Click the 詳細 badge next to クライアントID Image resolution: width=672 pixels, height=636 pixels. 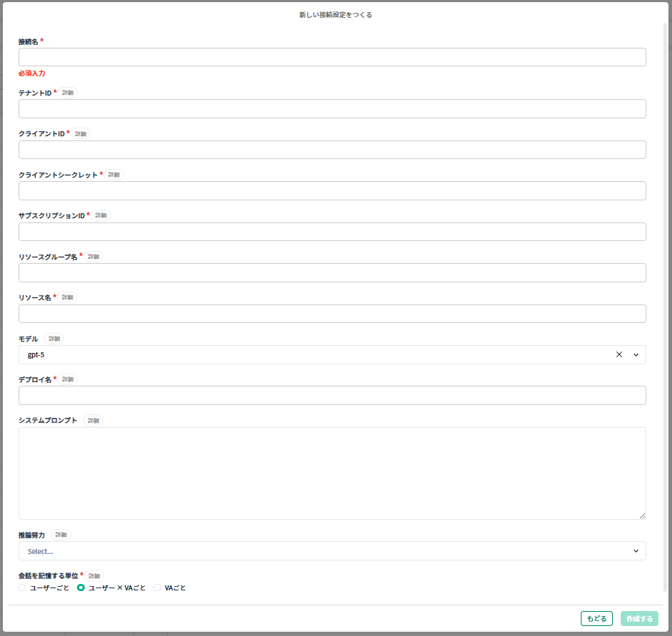tap(81, 133)
